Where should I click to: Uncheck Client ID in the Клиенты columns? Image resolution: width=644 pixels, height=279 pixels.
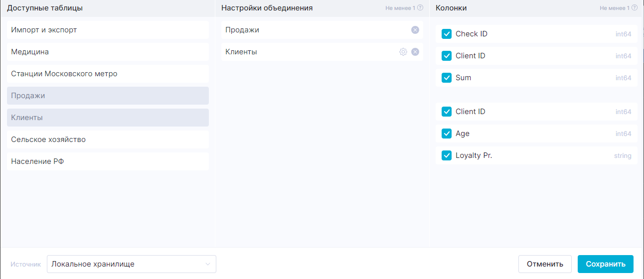[447, 112]
